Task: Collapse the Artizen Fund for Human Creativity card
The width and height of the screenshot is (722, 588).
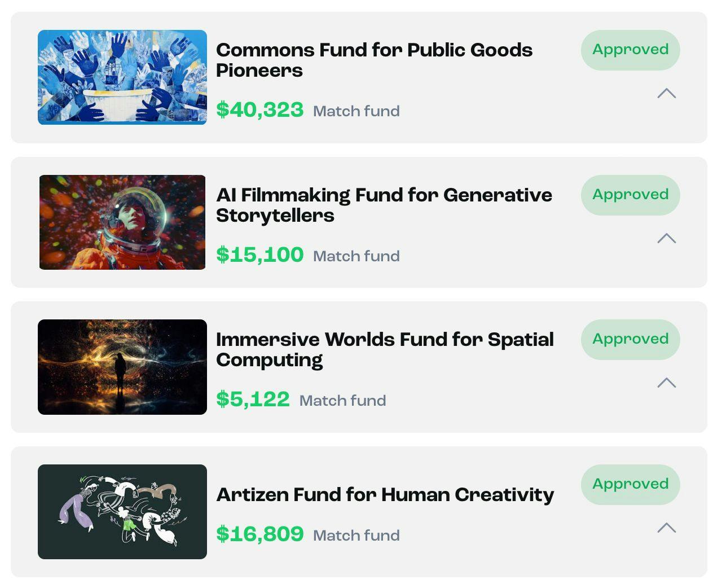Action: click(666, 528)
